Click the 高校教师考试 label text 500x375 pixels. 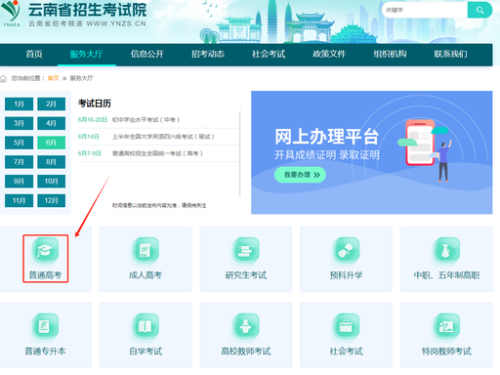[x=246, y=351]
